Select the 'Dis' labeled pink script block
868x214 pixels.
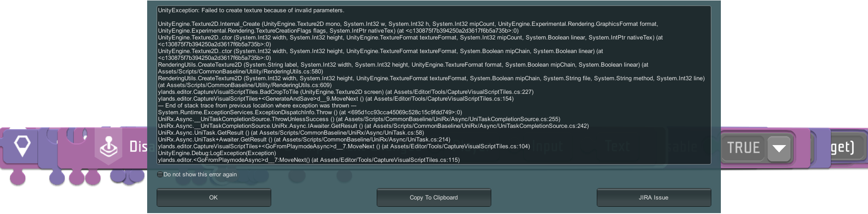point(136,147)
